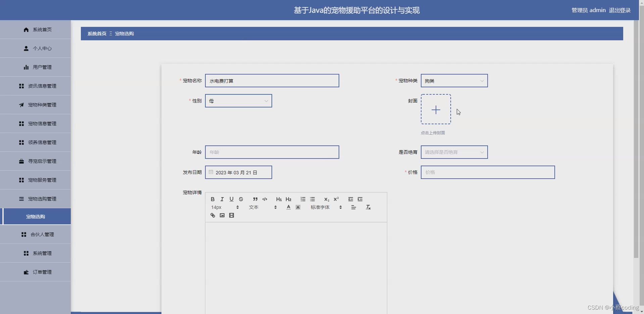644x314 pixels.
Task: Open the 发布日期 date picker
Action: 238,172
